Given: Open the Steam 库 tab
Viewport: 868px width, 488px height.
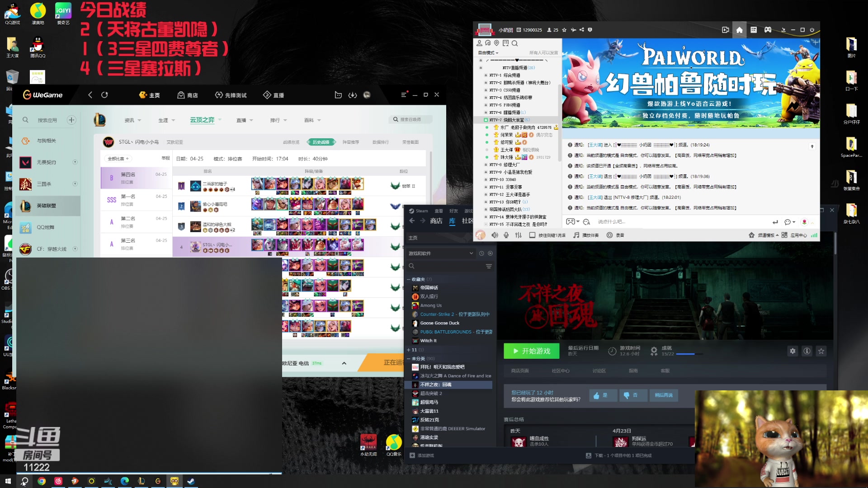Looking at the screenshot, I should coord(452,221).
